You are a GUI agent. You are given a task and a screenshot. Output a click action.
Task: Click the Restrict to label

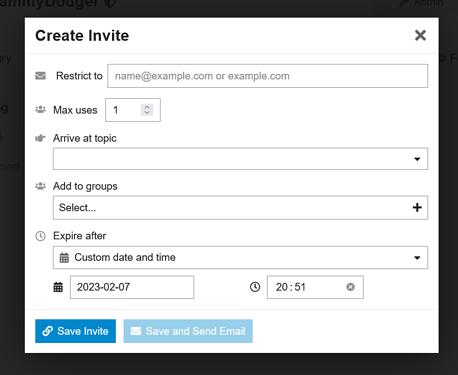pos(79,76)
